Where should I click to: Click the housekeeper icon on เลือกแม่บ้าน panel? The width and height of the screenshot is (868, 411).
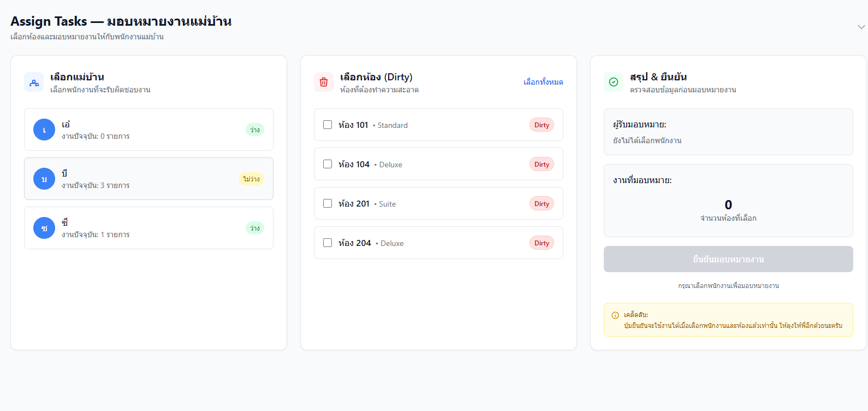coord(33,82)
